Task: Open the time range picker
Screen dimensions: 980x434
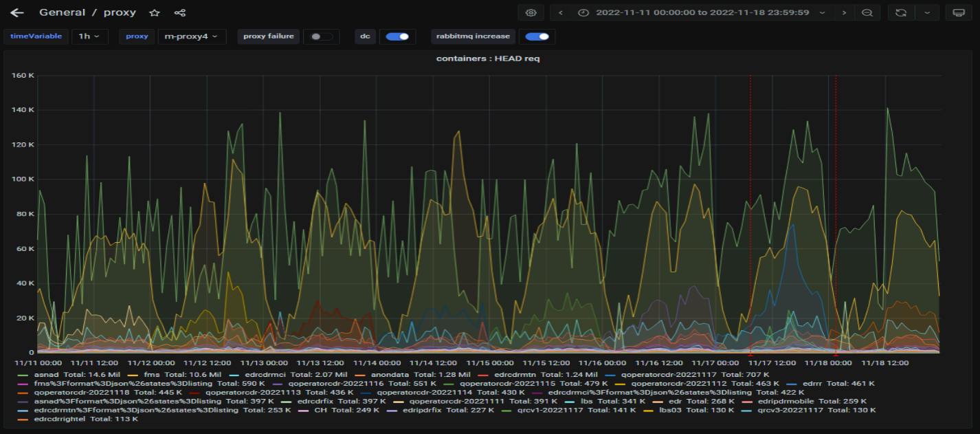Action: click(x=701, y=12)
